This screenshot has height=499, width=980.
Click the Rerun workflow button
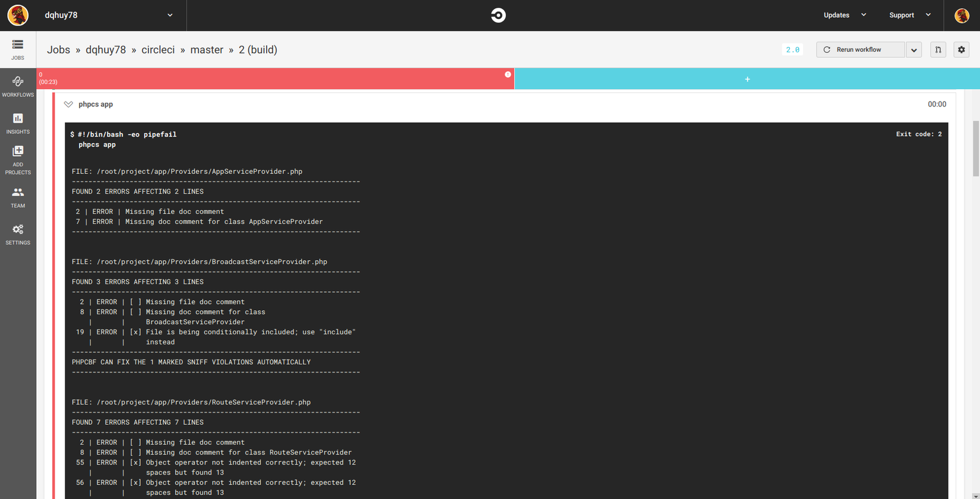tap(861, 50)
